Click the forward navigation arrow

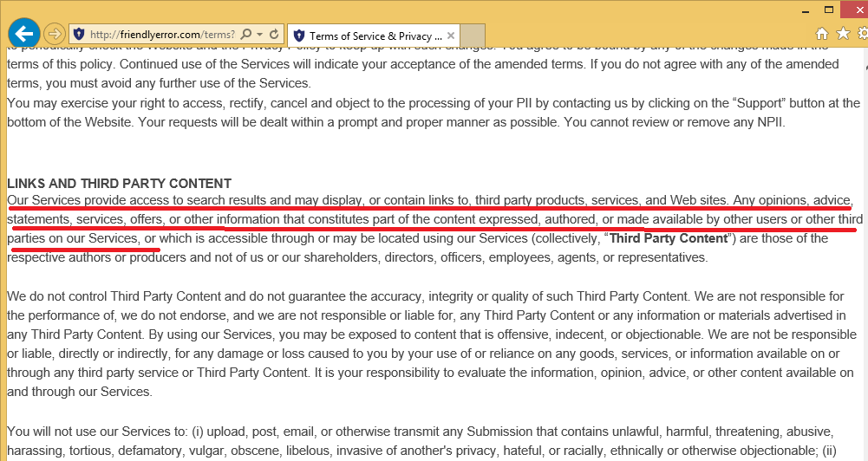click(54, 35)
